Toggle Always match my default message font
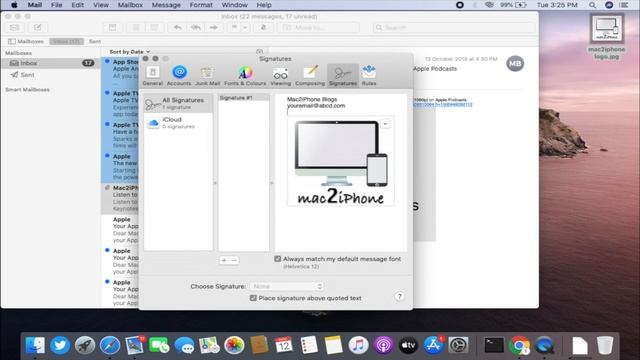 click(x=278, y=259)
